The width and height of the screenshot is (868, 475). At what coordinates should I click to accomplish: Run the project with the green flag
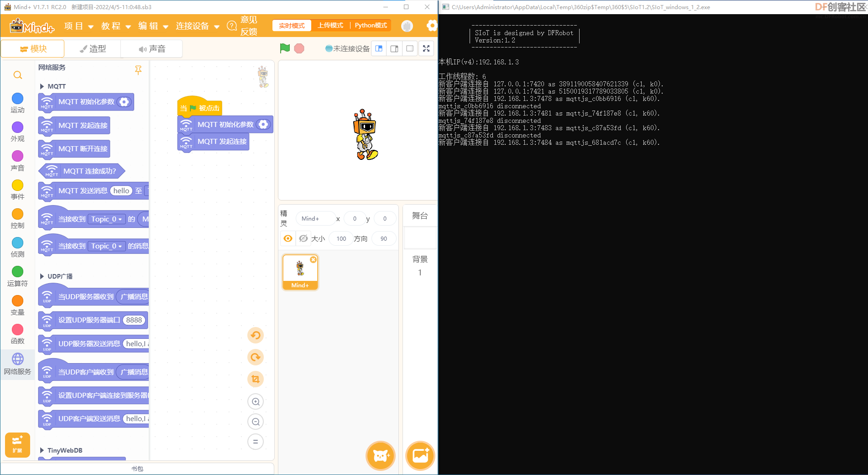pos(285,48)
